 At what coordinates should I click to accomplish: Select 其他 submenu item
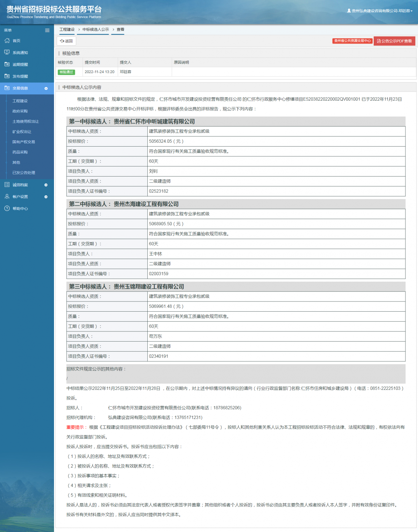pos(16,162)
